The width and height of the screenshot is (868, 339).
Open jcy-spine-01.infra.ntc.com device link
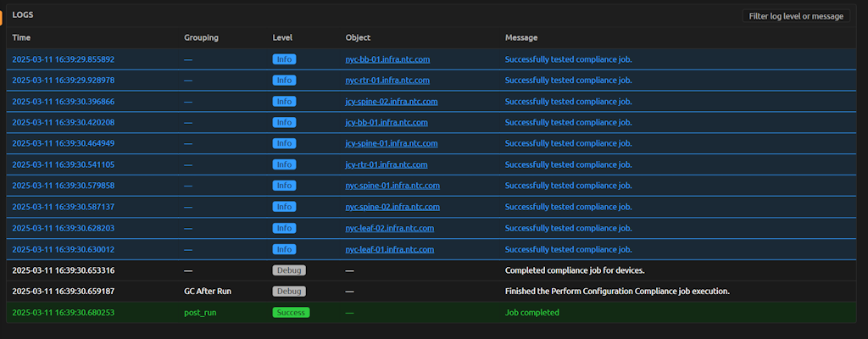391,143
